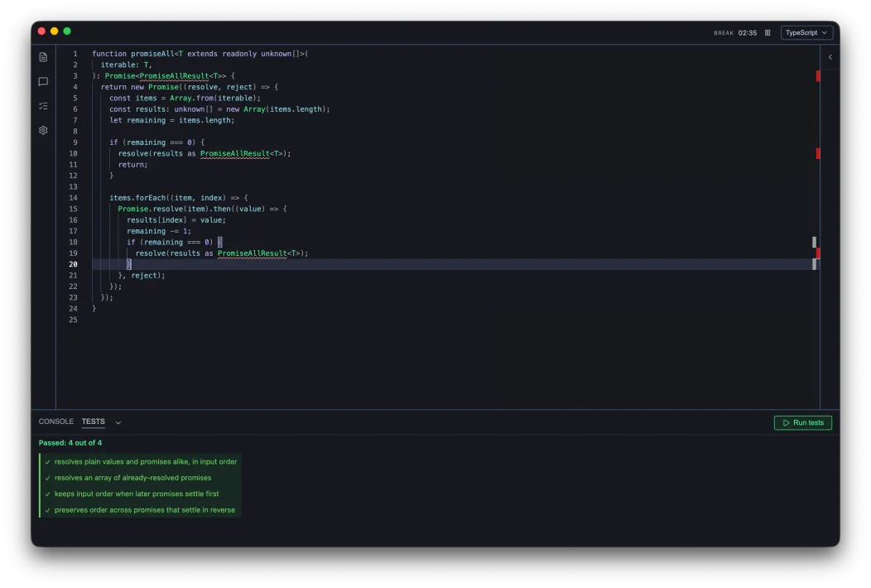The image size is (871, 588).
Task: Click 'remaining -= 1;' on line 17
Action: click(x=159, y=231)
